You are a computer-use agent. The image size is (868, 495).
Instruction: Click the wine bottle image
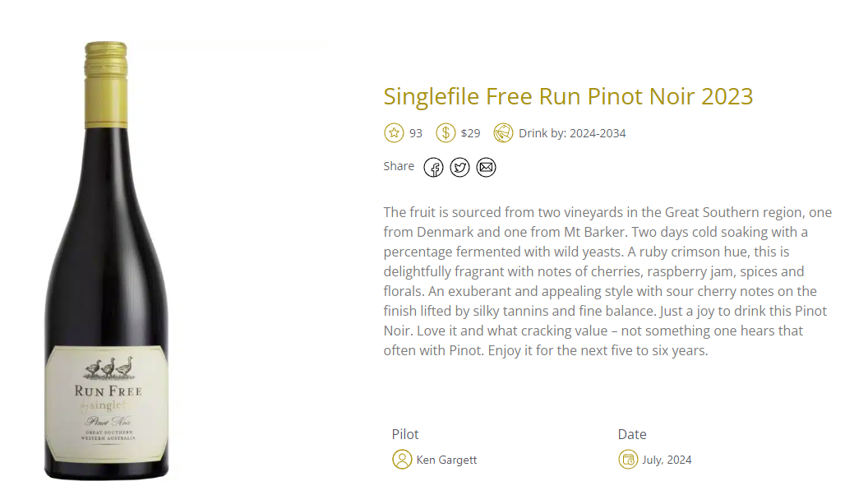coord(106,260)
